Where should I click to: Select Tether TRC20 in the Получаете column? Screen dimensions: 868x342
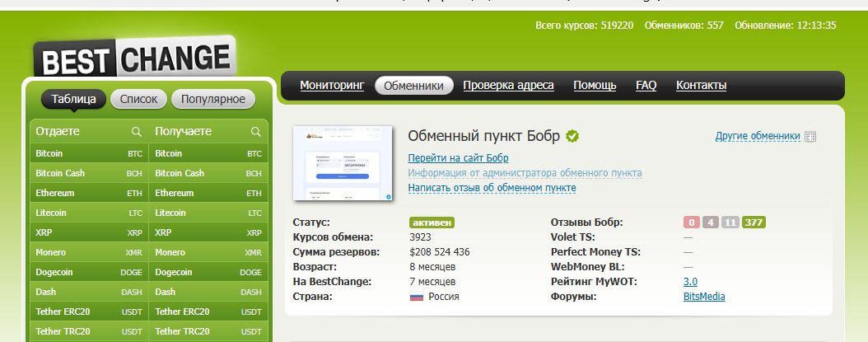pos(208,331)
